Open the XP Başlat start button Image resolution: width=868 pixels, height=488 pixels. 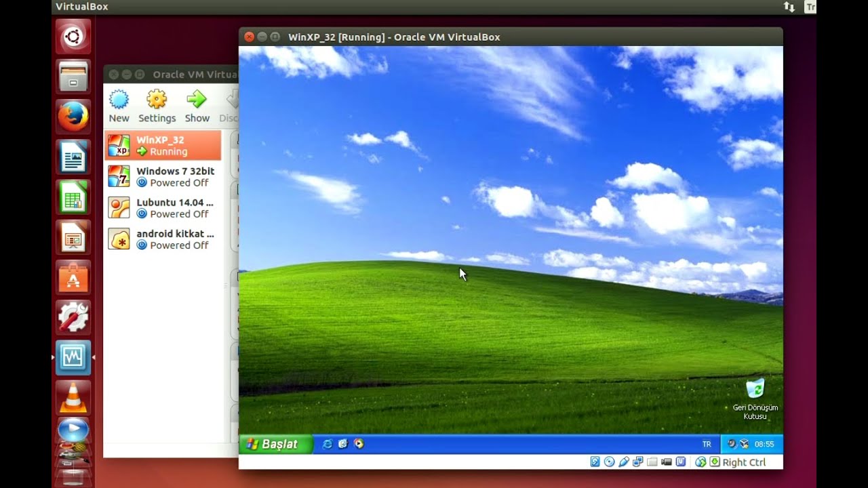click(275, 444)
